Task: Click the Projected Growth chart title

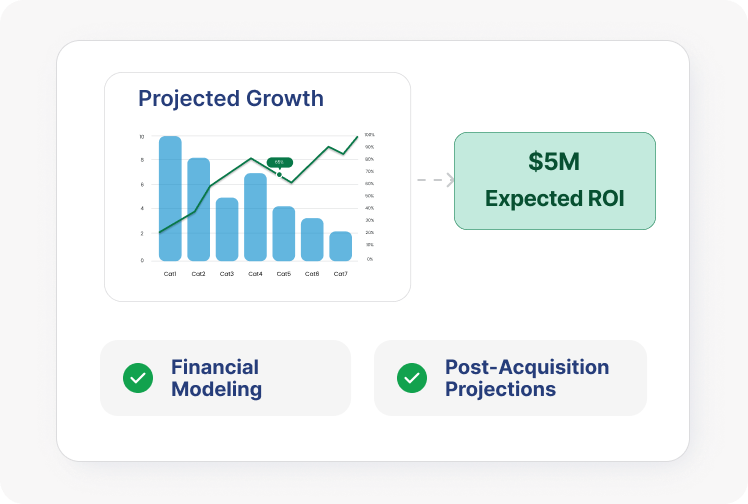Action: pyautogui.click(x=231, y=98)
